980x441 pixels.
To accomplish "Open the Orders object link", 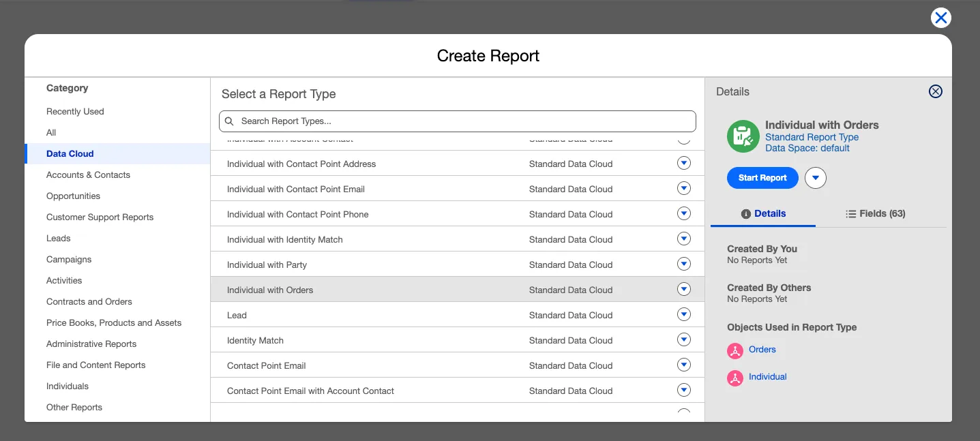I will click(x=762, y=350).
